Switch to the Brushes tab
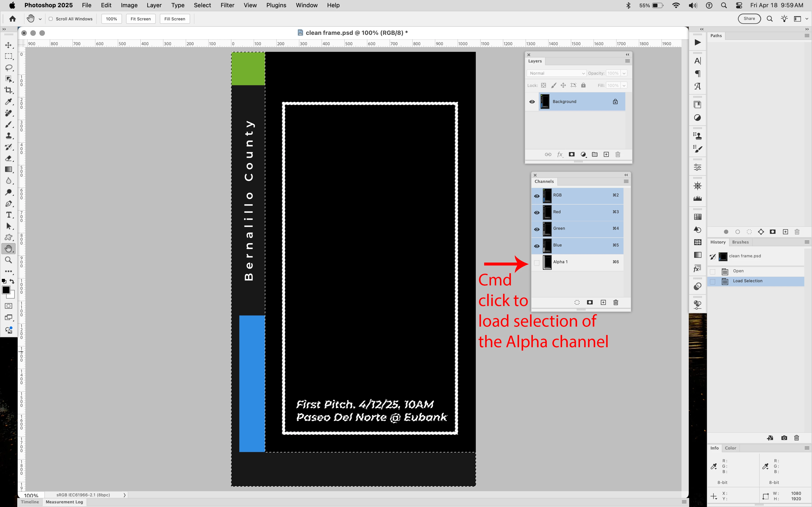Image resolution: width=812 pixels, height=507 pixels. [x=740, y=242]
